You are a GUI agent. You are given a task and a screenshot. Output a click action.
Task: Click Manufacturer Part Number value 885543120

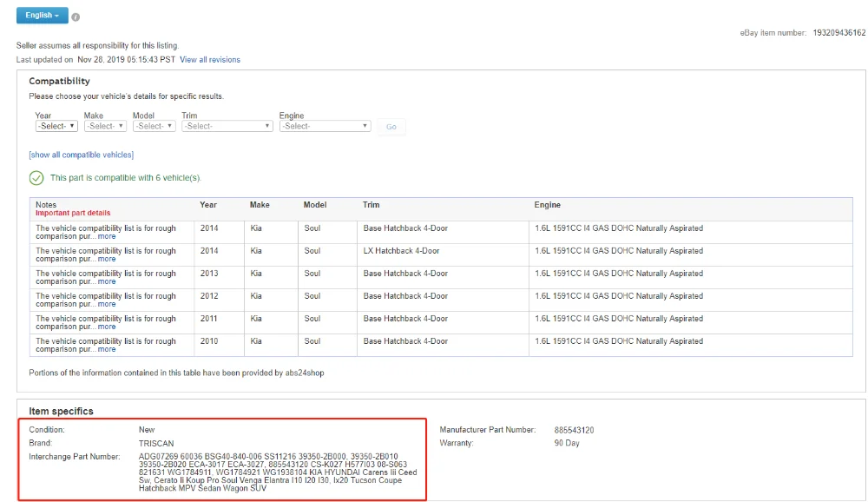(574, 431)
